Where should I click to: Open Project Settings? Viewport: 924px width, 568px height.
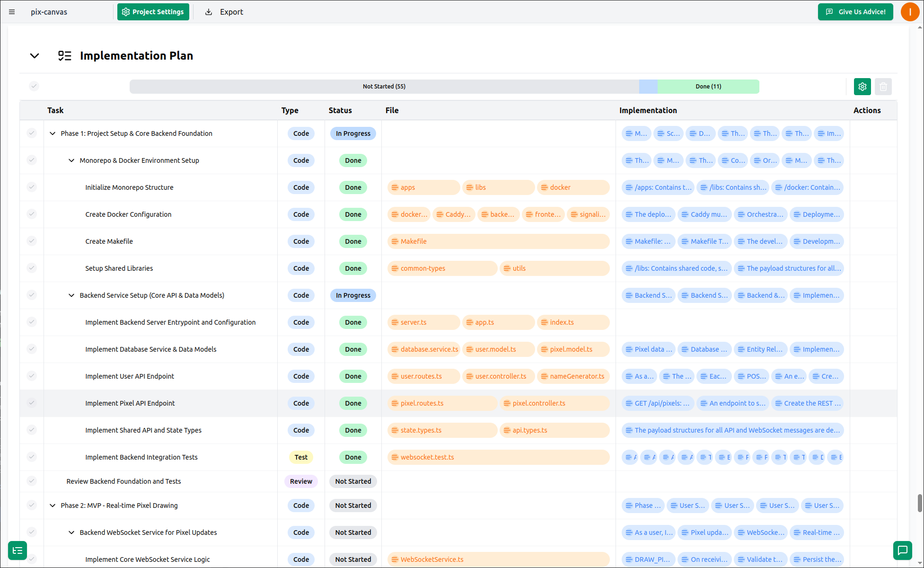coord(153,12)
